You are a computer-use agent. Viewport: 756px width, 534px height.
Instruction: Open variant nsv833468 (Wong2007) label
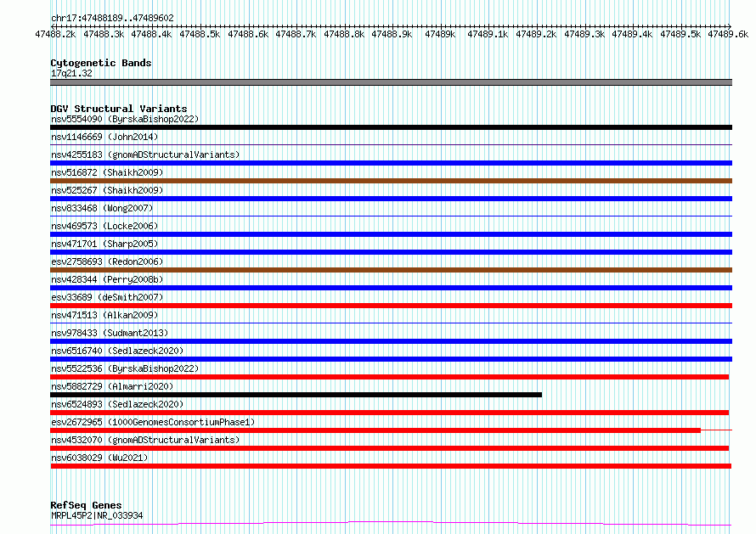click(x=102, y=208)
